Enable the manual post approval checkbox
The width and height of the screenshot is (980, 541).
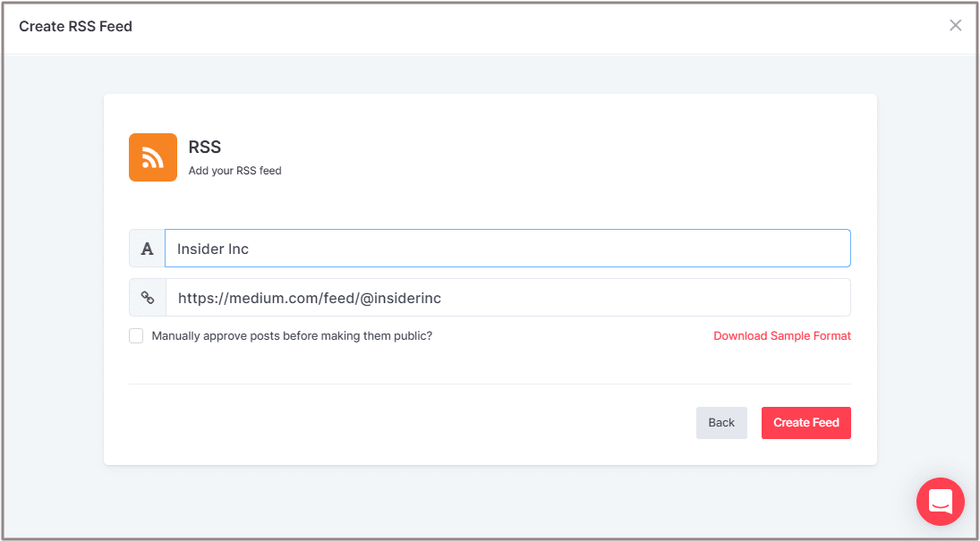coord(136,336)
